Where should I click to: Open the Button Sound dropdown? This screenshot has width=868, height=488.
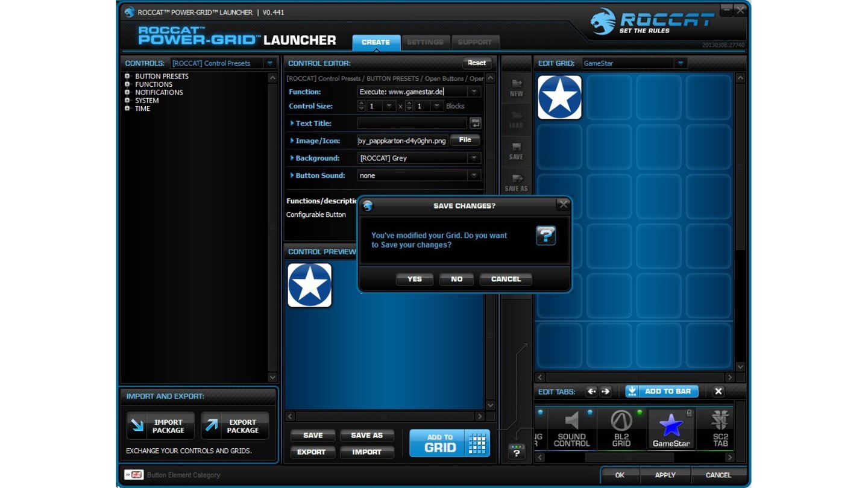point(474,175)
